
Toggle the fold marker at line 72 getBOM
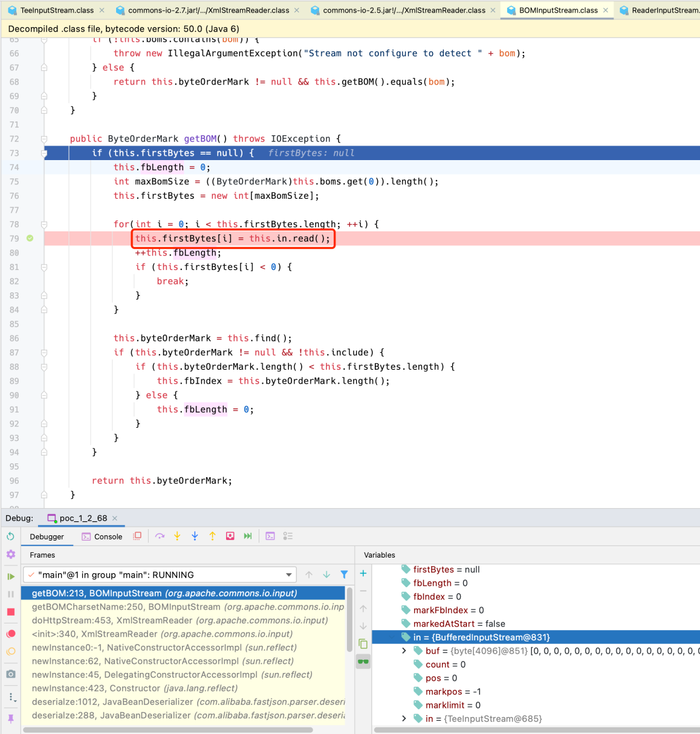coord(44,139)
